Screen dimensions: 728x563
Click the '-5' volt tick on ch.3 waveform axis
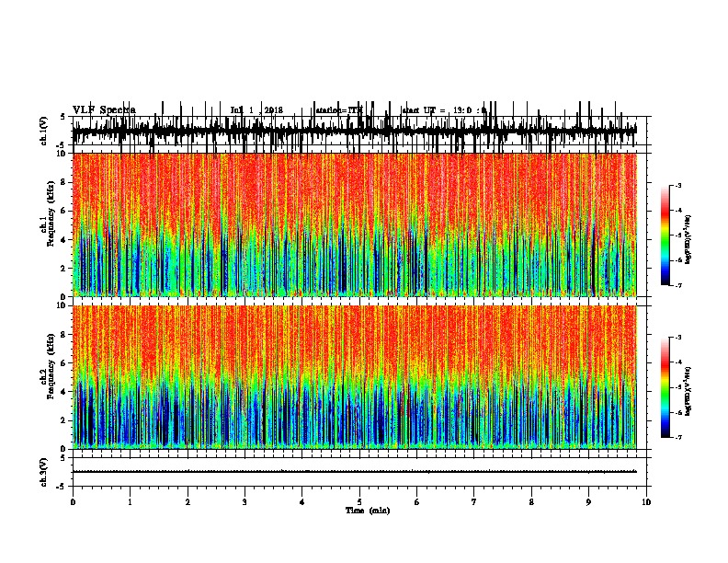tap(62, 487)
